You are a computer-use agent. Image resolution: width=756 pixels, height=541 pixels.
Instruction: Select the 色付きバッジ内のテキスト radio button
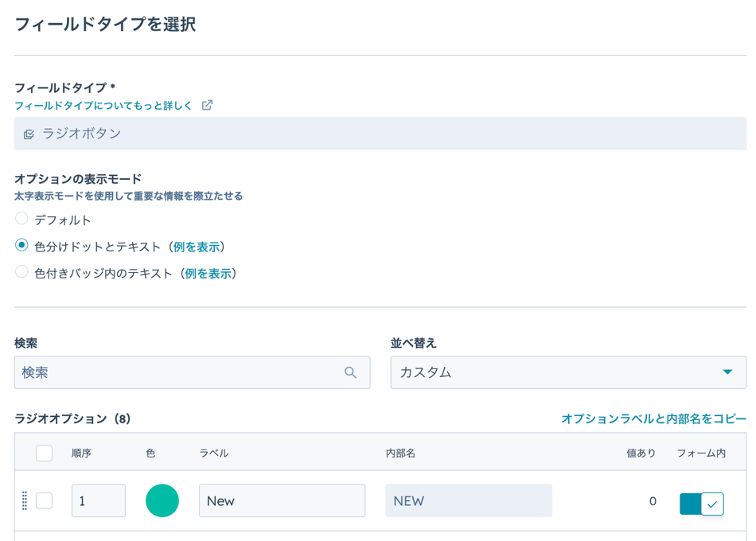pyautogui.click(x=21, y=272)
